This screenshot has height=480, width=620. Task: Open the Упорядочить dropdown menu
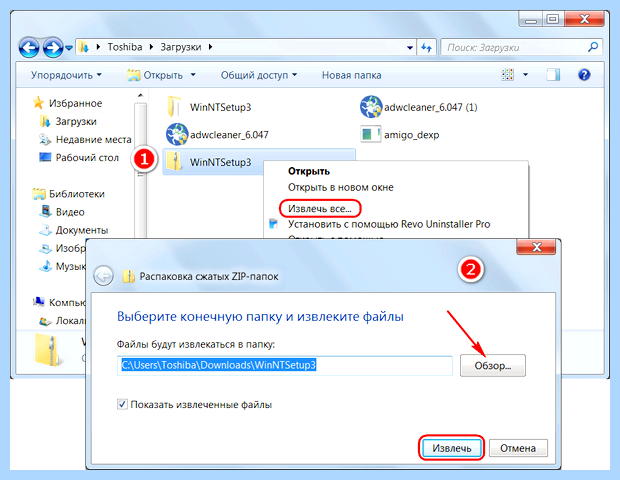point(66,75)
